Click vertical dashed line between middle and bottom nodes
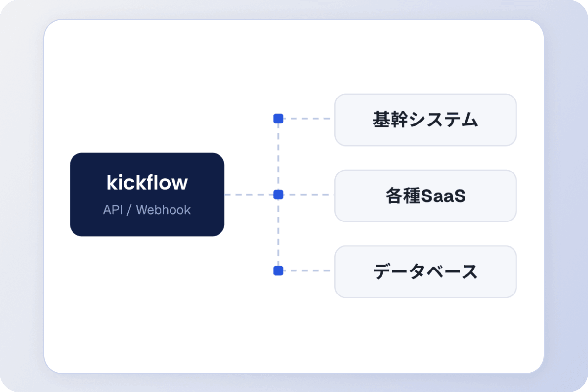Image resolution: width=588 pixels, height=392 pixels. pos(278,233)
